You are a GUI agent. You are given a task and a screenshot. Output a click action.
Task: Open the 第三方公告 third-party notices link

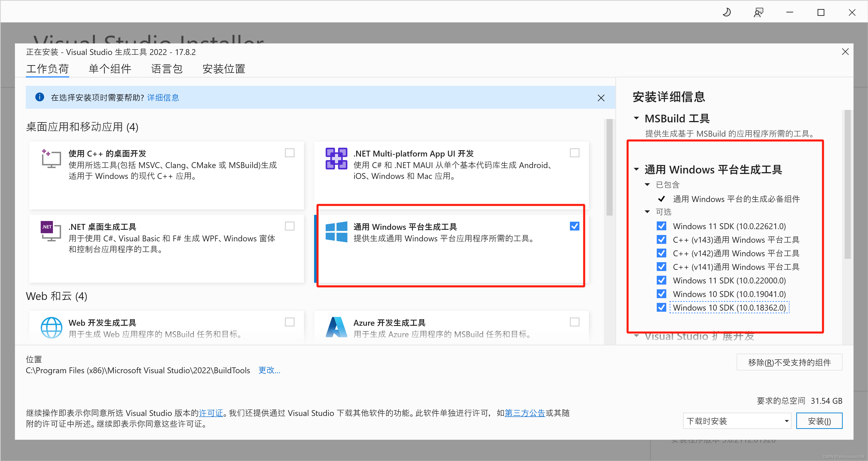click(525, 413)
